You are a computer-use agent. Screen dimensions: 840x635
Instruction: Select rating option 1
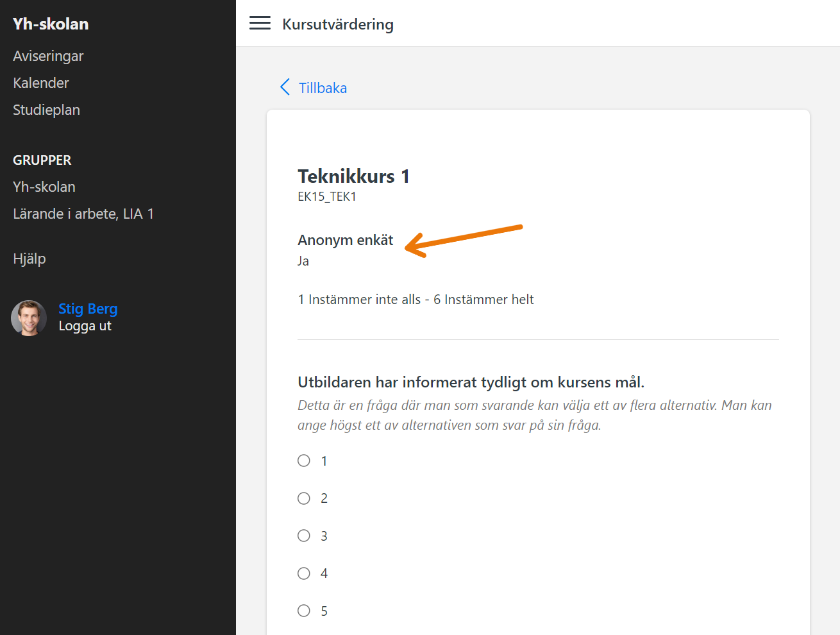tap(304, 461)
